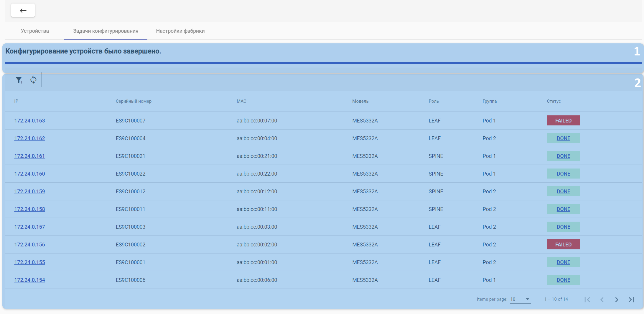The width and height of the screenshot is (644, 314).
Task: Jump to the first page of results
Action: point(587,300)
